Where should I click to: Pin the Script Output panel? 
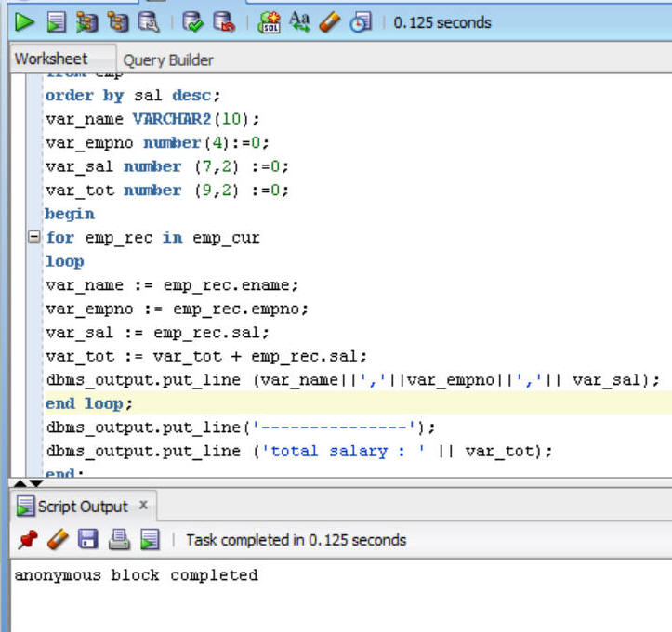tap(28, 539)
